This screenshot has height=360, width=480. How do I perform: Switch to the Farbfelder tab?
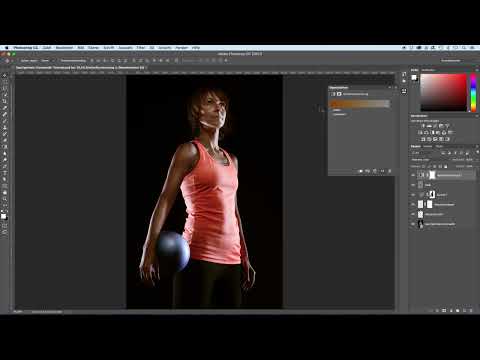tap(428, 70)
